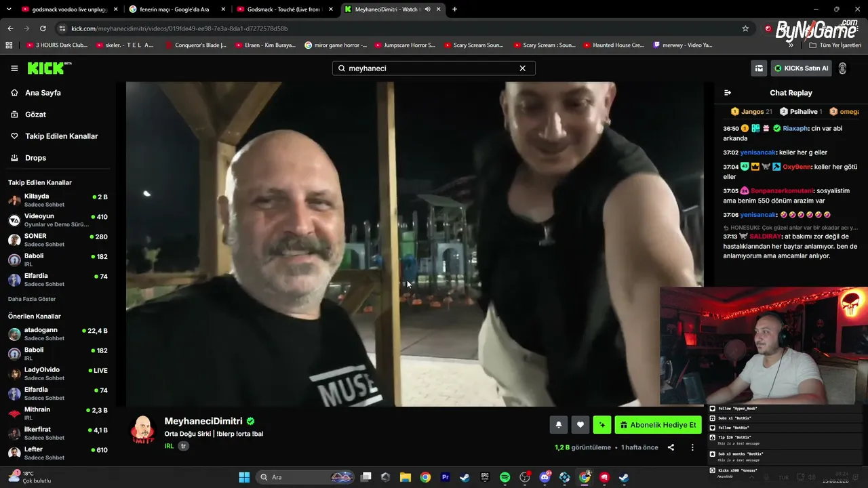The width and height of the screenshot is (868, 488).
Task: Share the video with the share icon
Action: [x=671, y=447]
